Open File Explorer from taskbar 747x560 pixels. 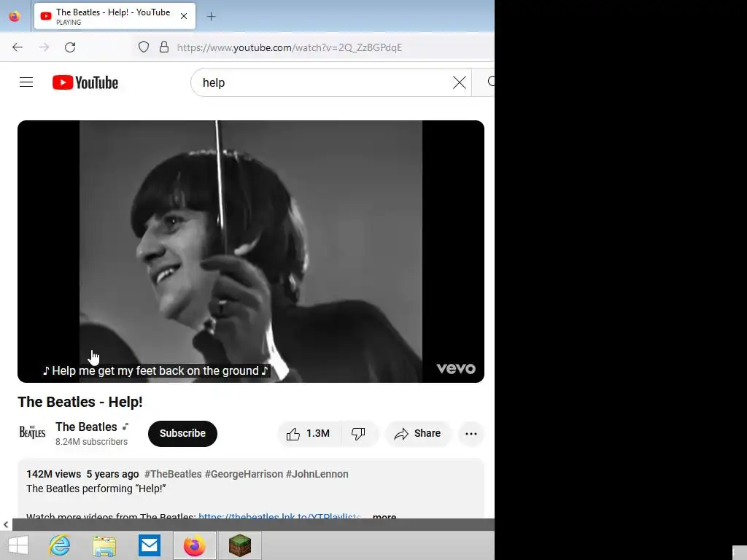[104, 545]
